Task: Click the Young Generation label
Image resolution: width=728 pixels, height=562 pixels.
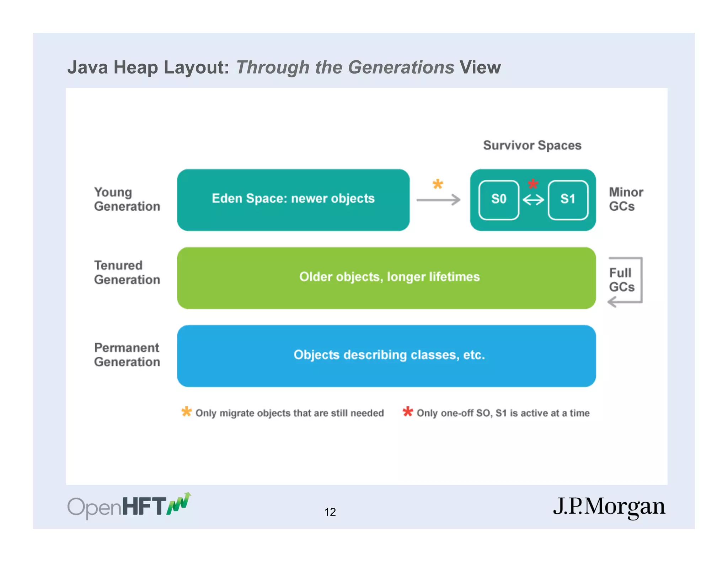Action: point(127,199)
